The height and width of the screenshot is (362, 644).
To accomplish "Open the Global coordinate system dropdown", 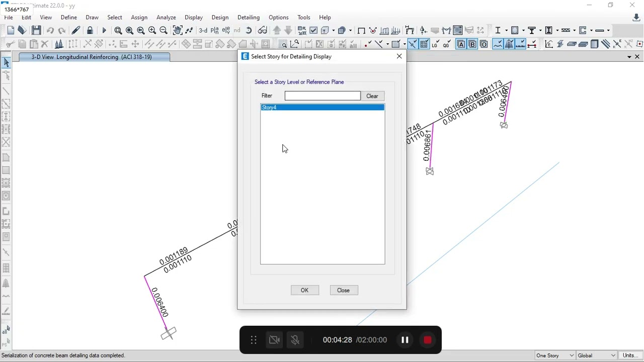I will (597, 355).
